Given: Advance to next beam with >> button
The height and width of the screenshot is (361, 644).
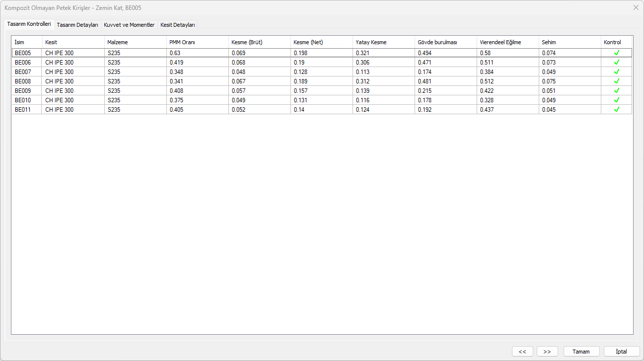Looking at the screenshot, I should pyautogui.click(x=547, y=352).
